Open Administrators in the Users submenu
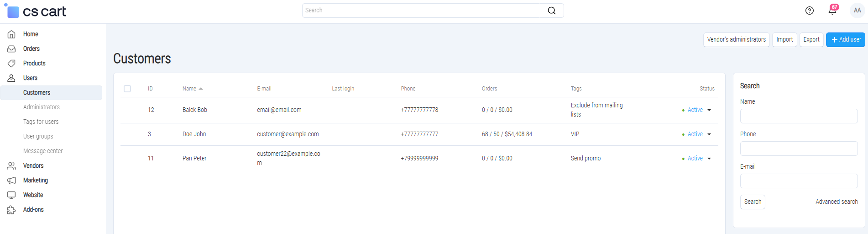 [x=42, y=107]
